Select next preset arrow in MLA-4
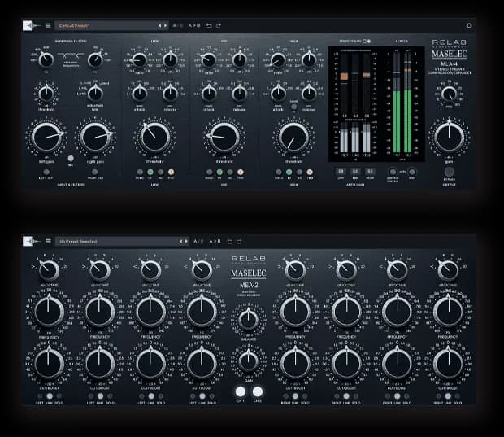The height and width of the screenshot is (437, 504). [x=166, y=25]
